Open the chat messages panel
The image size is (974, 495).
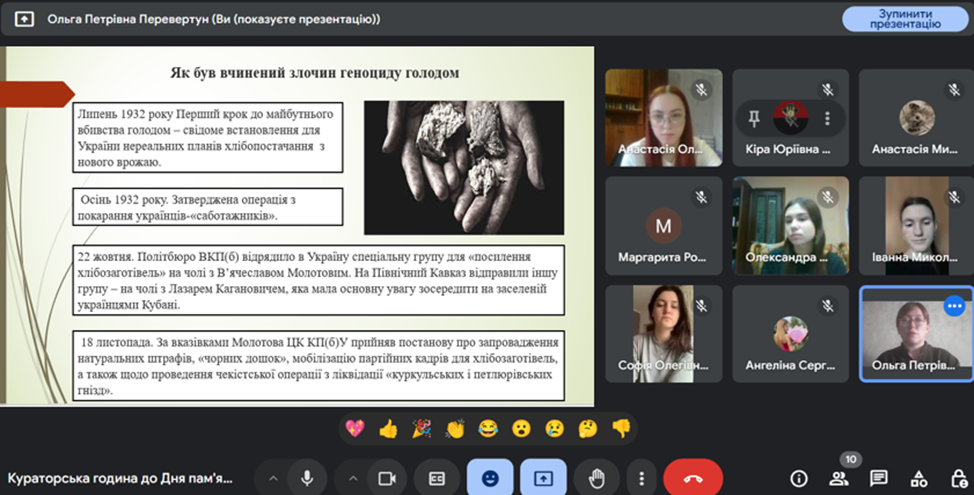click(878, 478)
